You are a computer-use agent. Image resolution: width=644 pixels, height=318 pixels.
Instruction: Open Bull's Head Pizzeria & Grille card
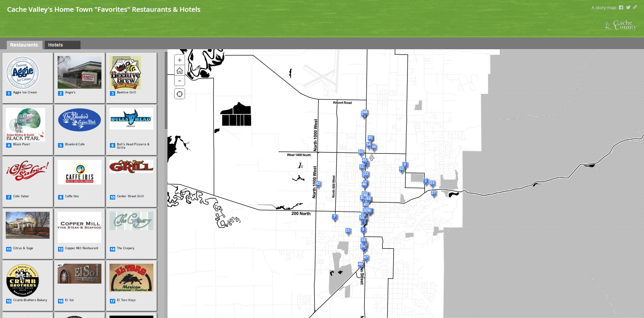pyautogui.click(x=131, y=130)
